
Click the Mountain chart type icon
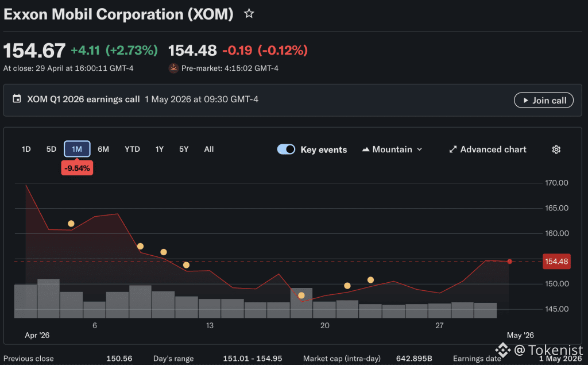(366, 149)
